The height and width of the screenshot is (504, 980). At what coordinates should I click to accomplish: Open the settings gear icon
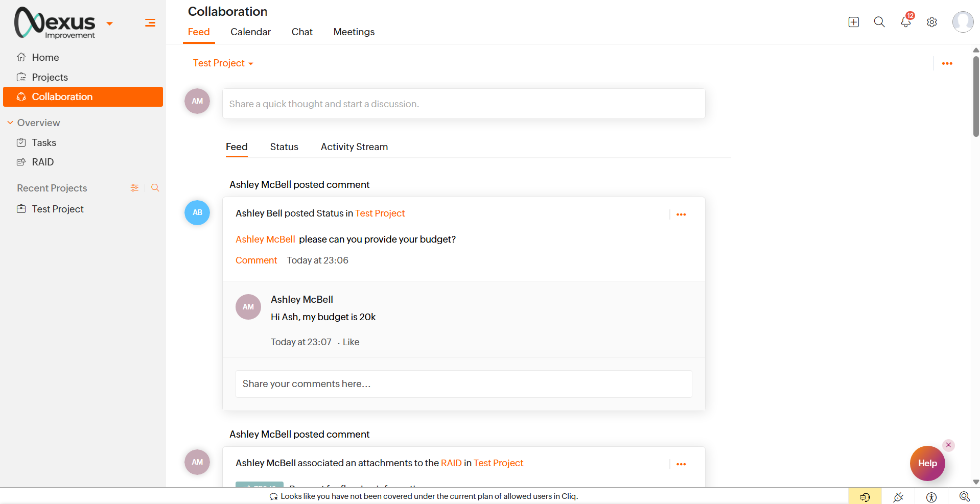pos(932,22)
